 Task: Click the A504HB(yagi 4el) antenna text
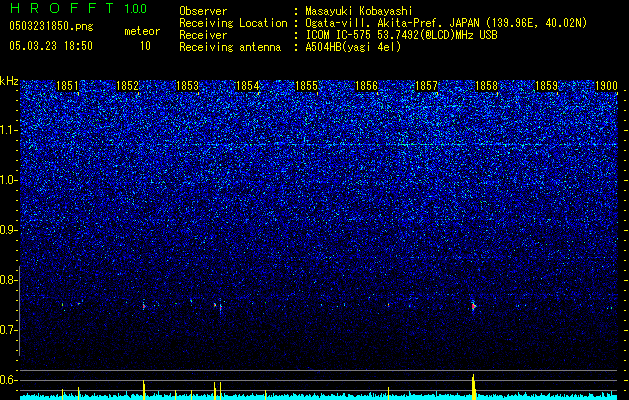[353, 47]
